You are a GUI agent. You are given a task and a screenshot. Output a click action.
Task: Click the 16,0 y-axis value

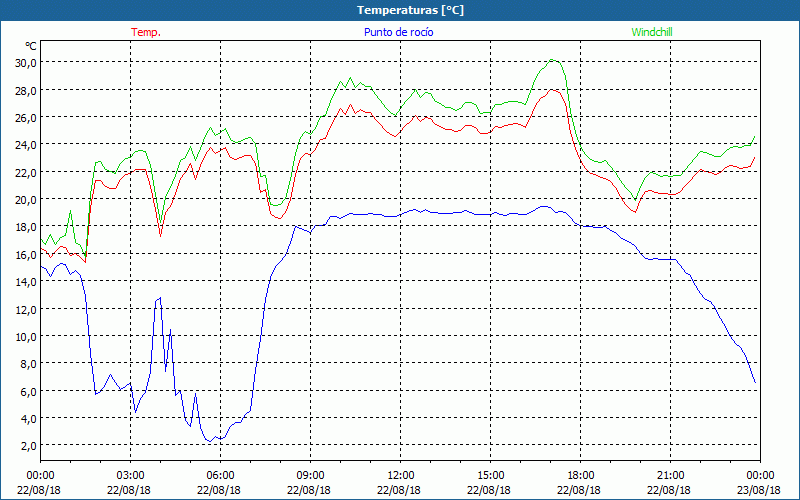pos(26,254)
